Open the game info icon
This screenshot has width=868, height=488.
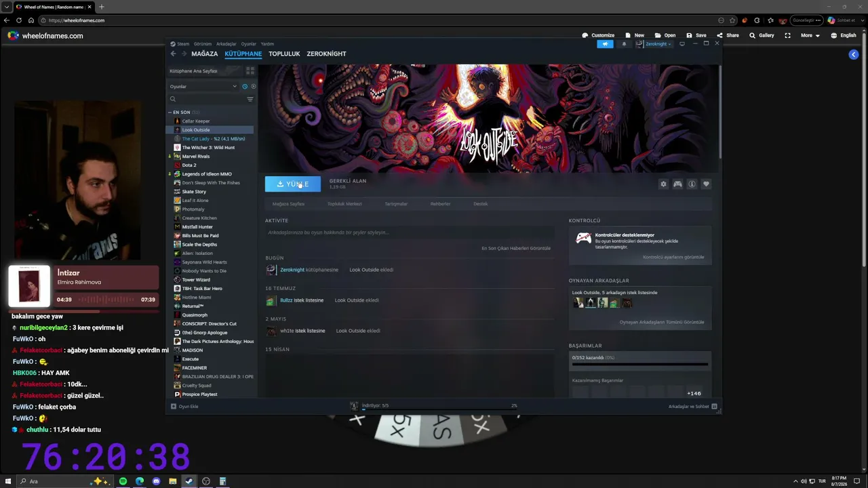pos(692,184)
